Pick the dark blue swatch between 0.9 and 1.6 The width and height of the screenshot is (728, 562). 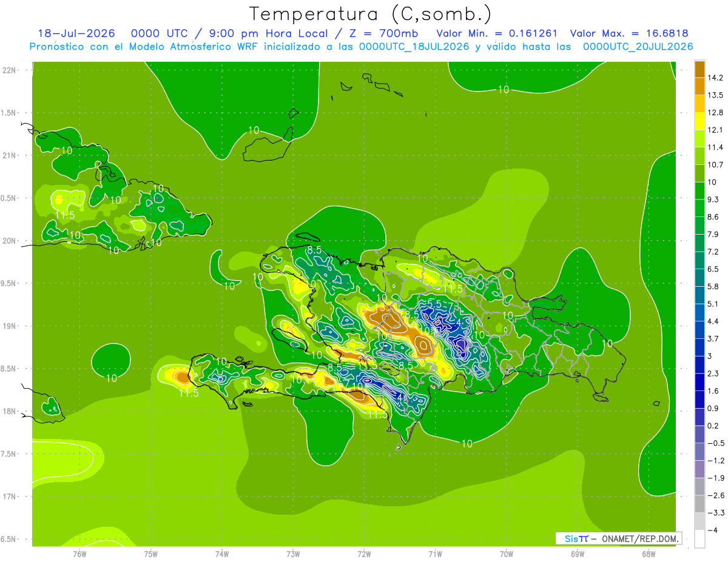(x=699, y=400)
